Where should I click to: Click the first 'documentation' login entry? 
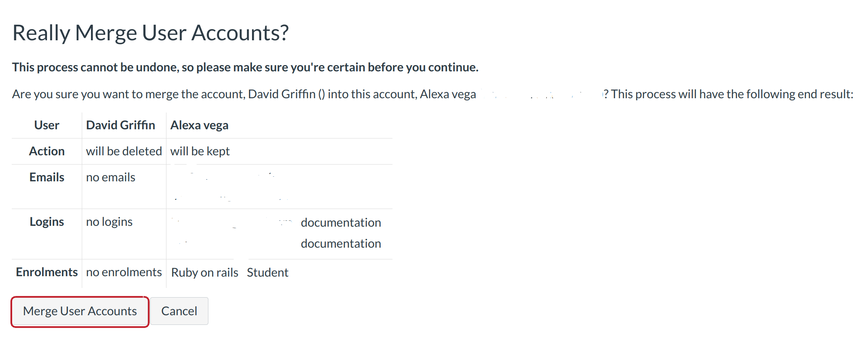coord(340,222)
